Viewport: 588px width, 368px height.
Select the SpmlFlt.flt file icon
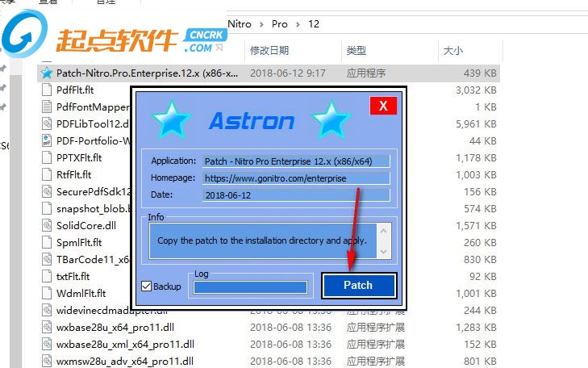point(47,242)
